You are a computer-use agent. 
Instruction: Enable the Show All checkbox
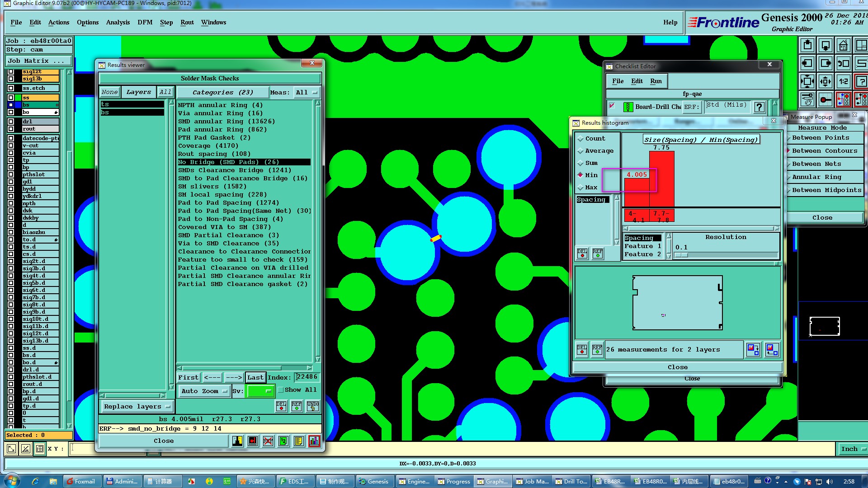[x=281, y=390]
